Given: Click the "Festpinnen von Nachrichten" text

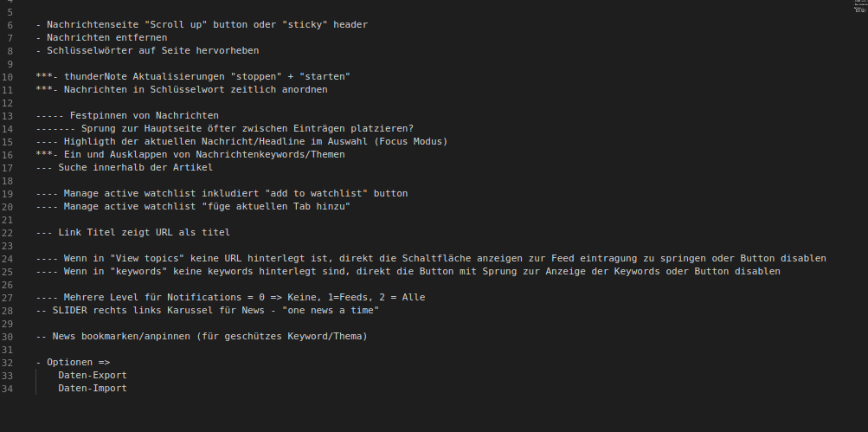Looking at the screenshot, I should click(144, 116).
